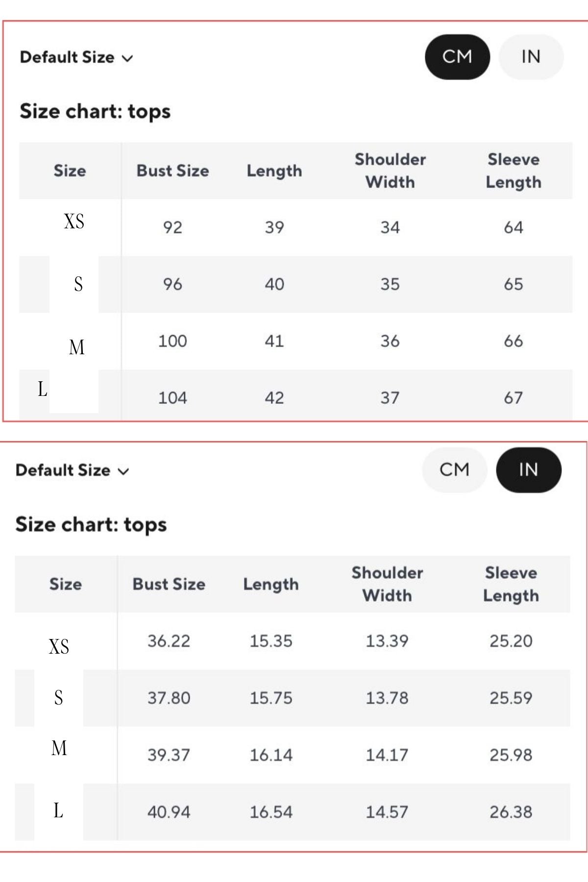588x882 pixels.
Task: Click the 104 bust size value
Action: pyautogui.click(x=172, y=397)
